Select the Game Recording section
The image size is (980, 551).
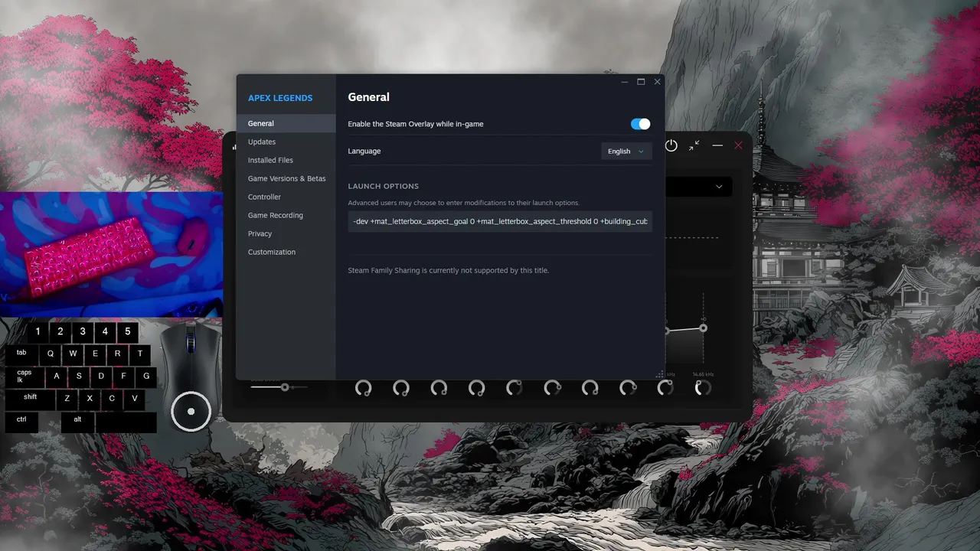[x=286, y=215]
